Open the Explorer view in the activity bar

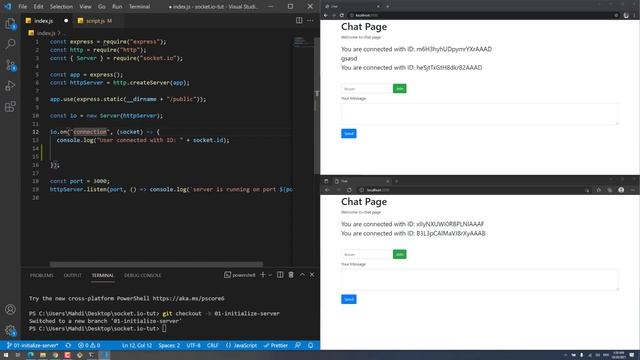(x=10, y=23)
